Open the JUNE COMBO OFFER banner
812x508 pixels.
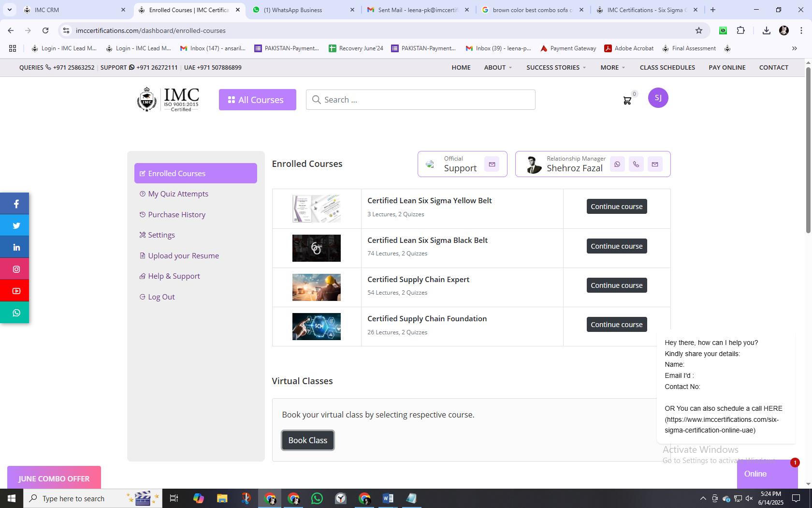coord(54,478)
